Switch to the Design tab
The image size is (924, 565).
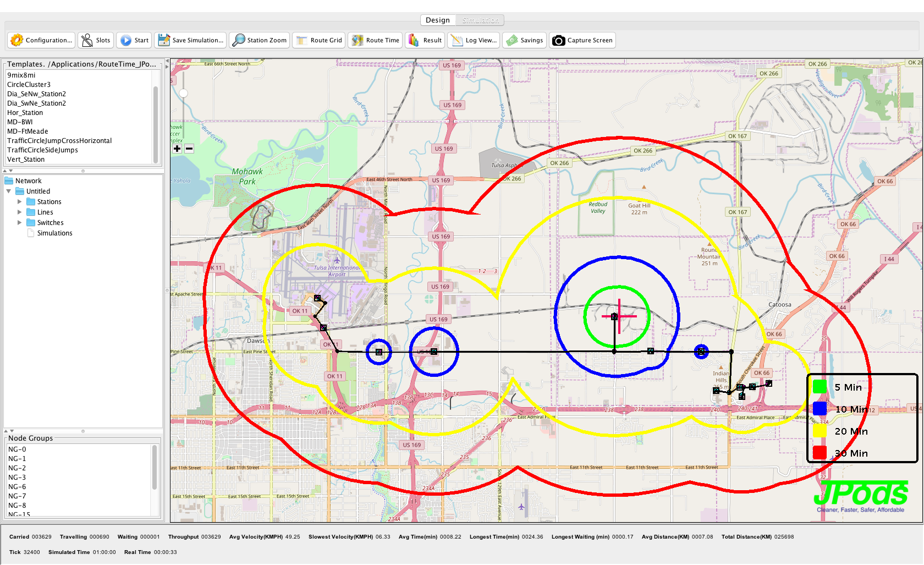438,20
